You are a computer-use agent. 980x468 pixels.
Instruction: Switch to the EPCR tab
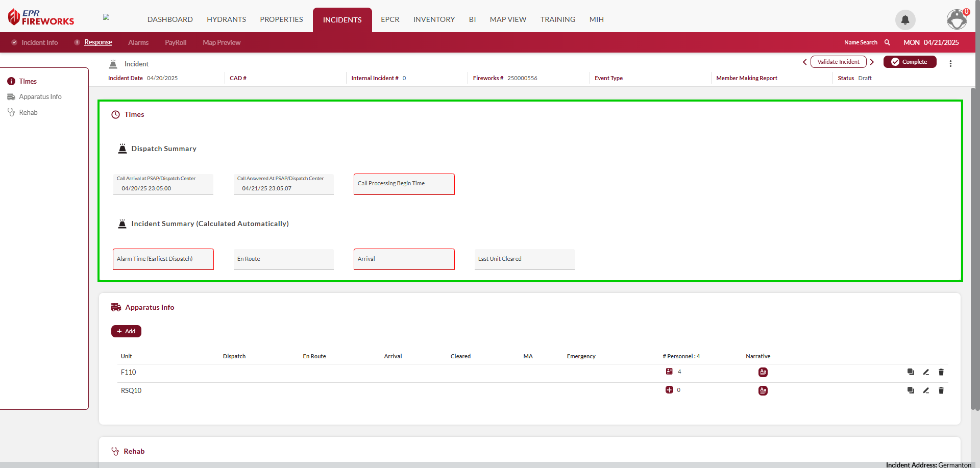tap(390, 19)
